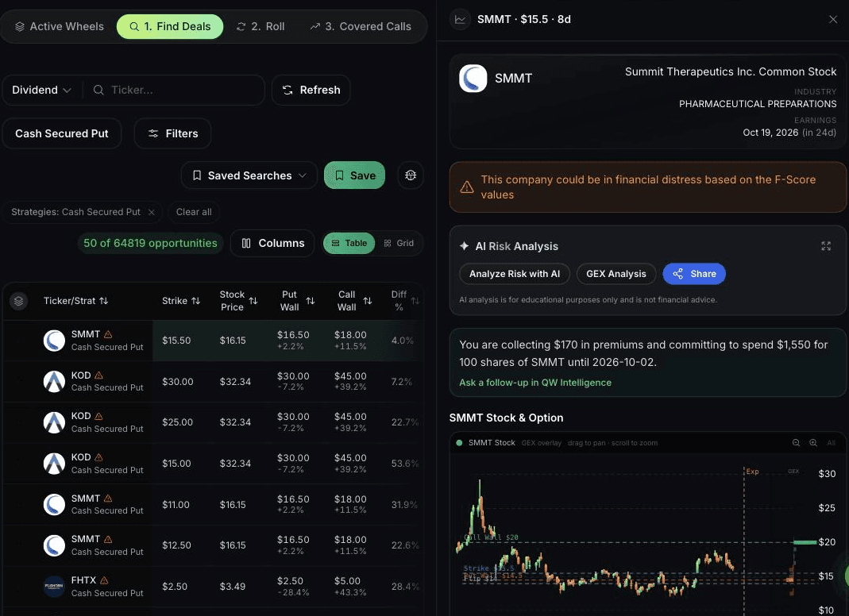Viewport: 849px width, 616px height.
Task: Expand the Dividend dropdown
Action: click(x=41, y=90)
